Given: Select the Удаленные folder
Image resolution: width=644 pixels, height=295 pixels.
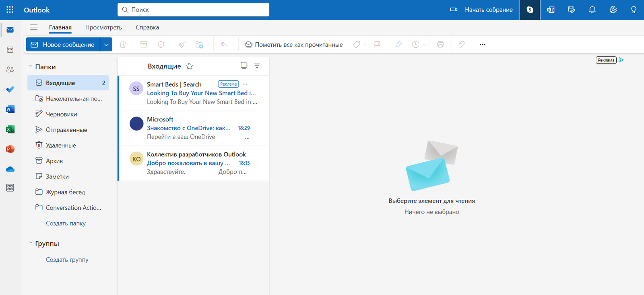Looking at the screenshot, I should coord(68,145).
